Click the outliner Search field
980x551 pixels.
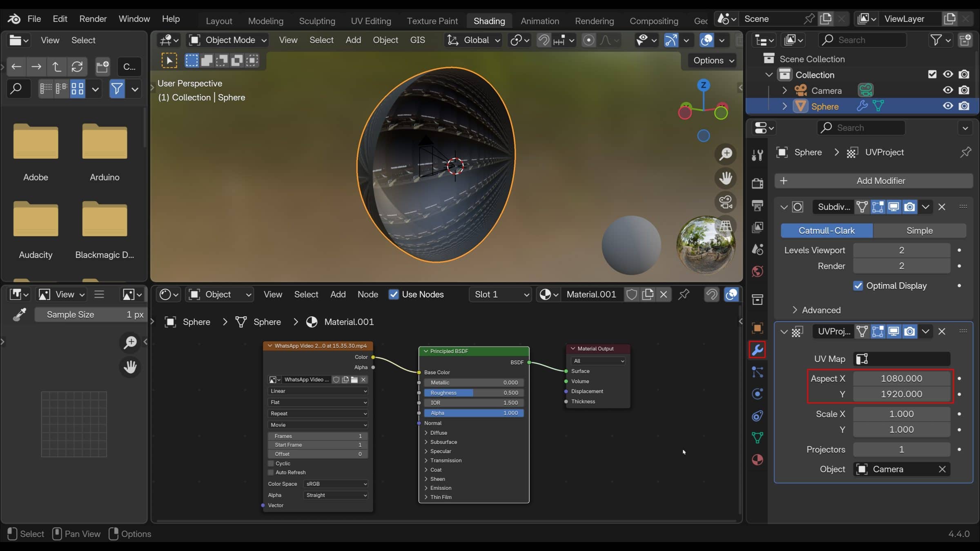[862, 40]
